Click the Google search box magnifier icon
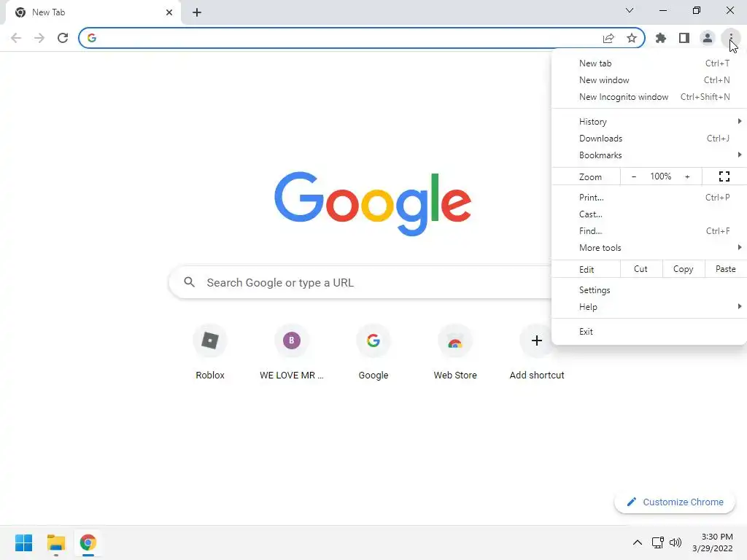747x560 pixels. point(189,282)
